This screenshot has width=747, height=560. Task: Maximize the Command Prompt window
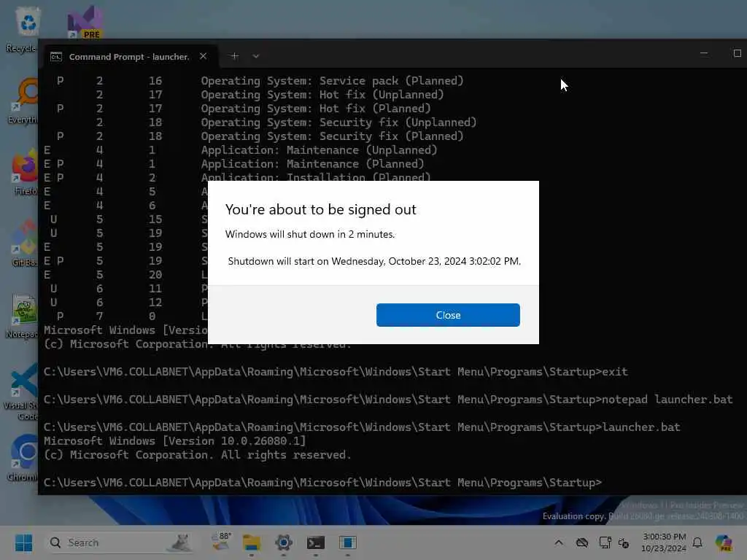pyautogui.click(x=737, y=53)
